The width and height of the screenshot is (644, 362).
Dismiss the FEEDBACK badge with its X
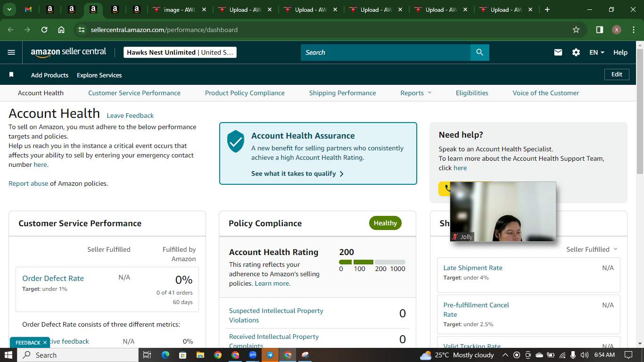(45, 343)
